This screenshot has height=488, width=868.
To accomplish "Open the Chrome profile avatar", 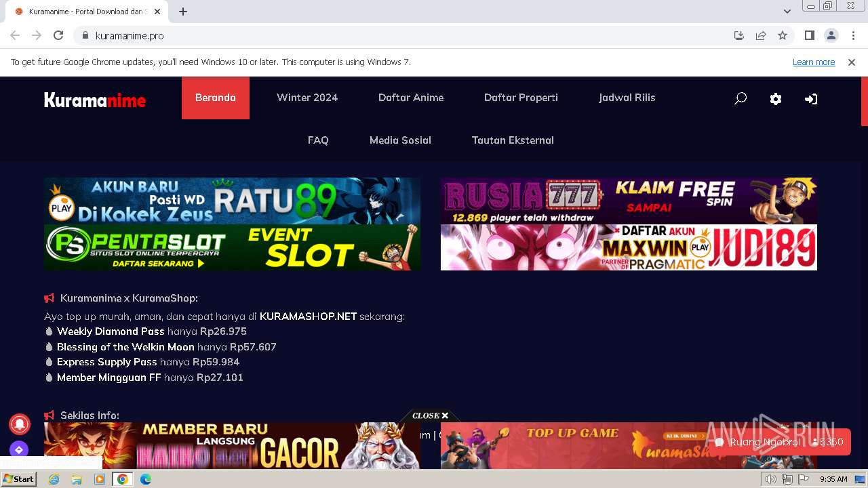I will (x=831, y=35).
